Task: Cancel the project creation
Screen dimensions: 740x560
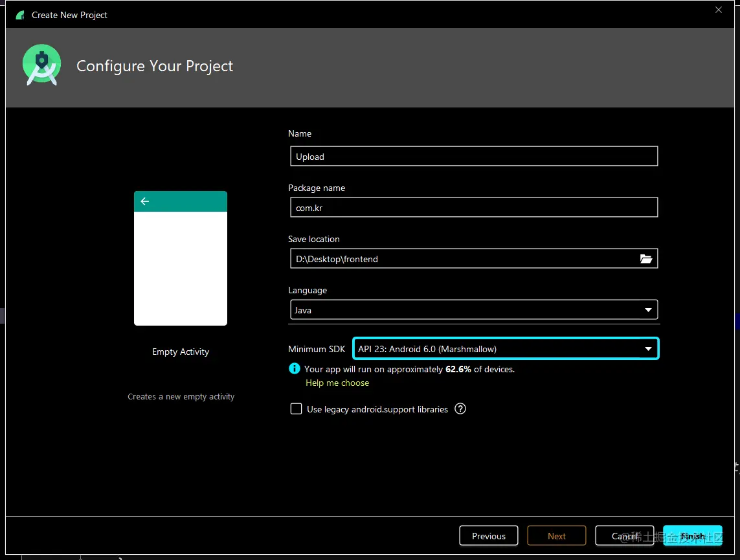Action: point(624,535)
